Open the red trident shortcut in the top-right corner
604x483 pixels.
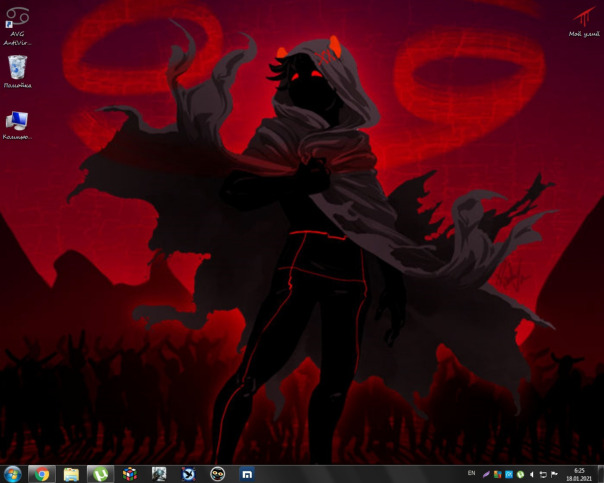coord(584,22)
